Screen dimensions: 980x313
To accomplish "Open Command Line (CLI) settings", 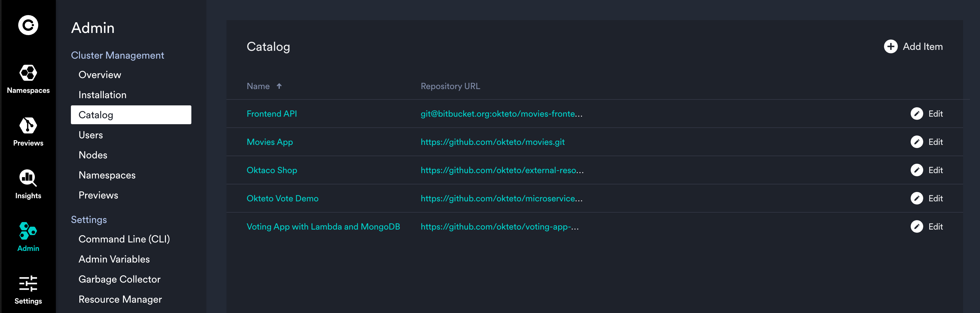I will (124, 239).
